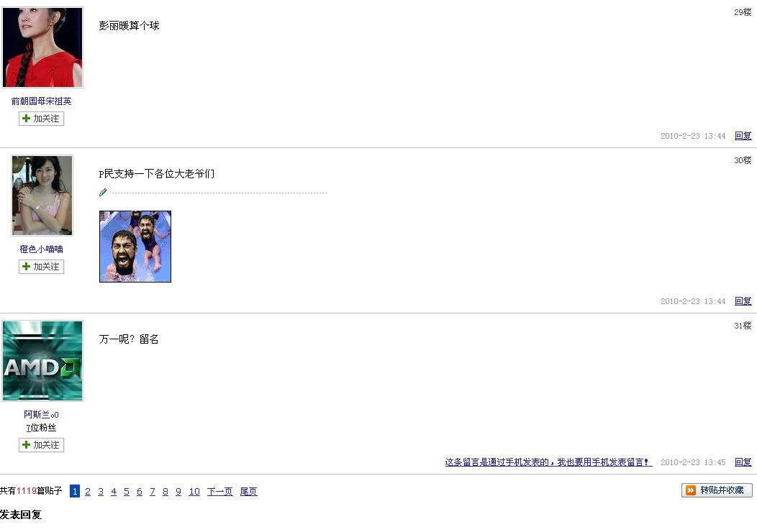The width and height of the screenshot is (757, 532).
Task: Open the mobile posting message link
Action: 548,462
